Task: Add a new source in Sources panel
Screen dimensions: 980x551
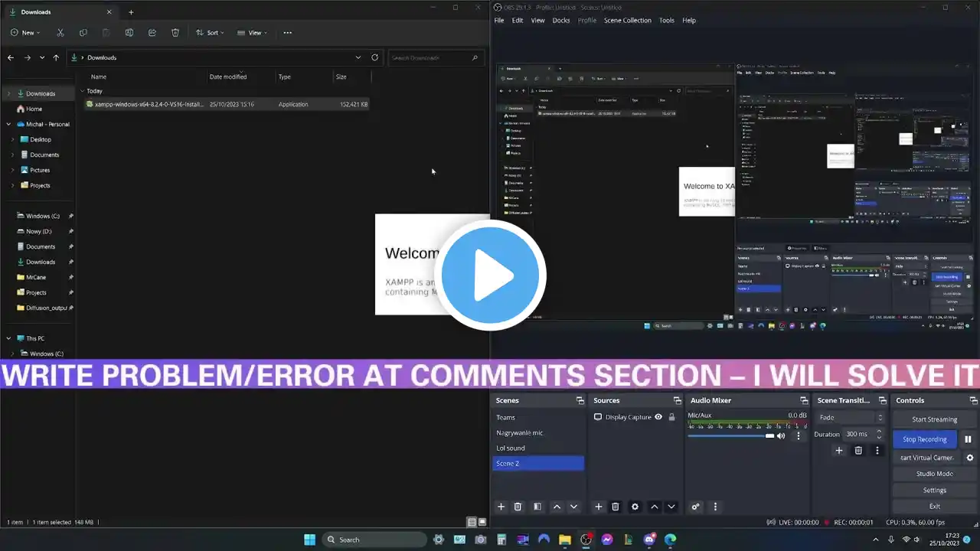Action: coord(599,507)
